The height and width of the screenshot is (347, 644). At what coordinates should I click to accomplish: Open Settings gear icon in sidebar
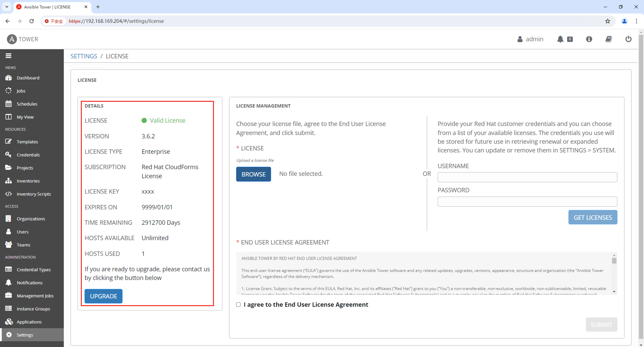[9, 335]
